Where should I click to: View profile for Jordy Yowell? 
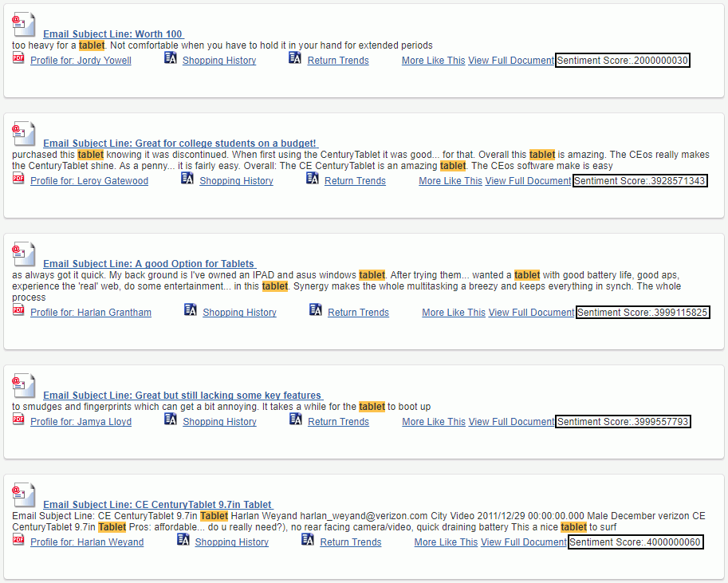tap(81, 61)
